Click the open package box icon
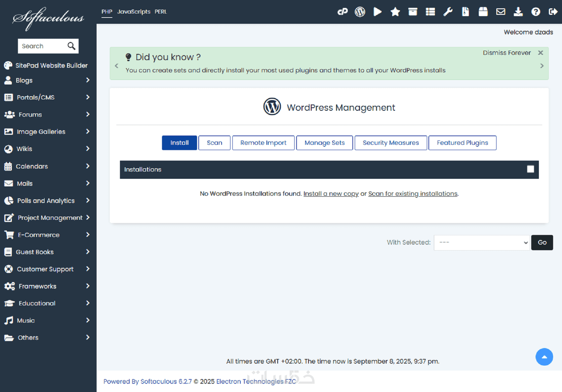 pyautogui.click(x=483, y=12)
